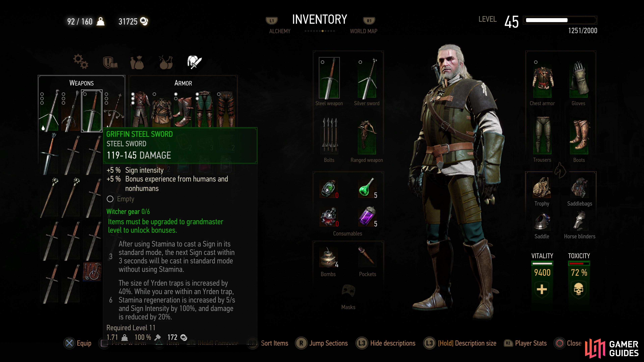Select the weapons and armor filter icon
This screenshot has height=362, width=644.
(195, 62)
